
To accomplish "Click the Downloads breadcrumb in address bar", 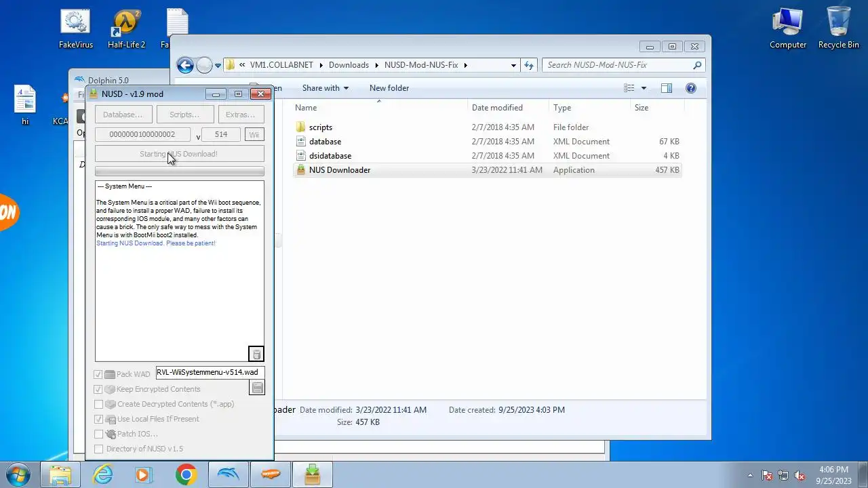I will click(349, 65).
